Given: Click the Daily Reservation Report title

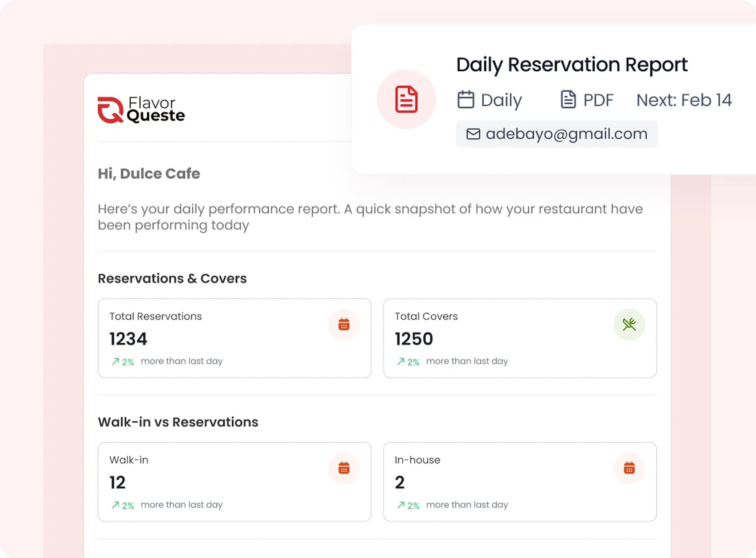Looking at the screenshot, I should point(572,65).
